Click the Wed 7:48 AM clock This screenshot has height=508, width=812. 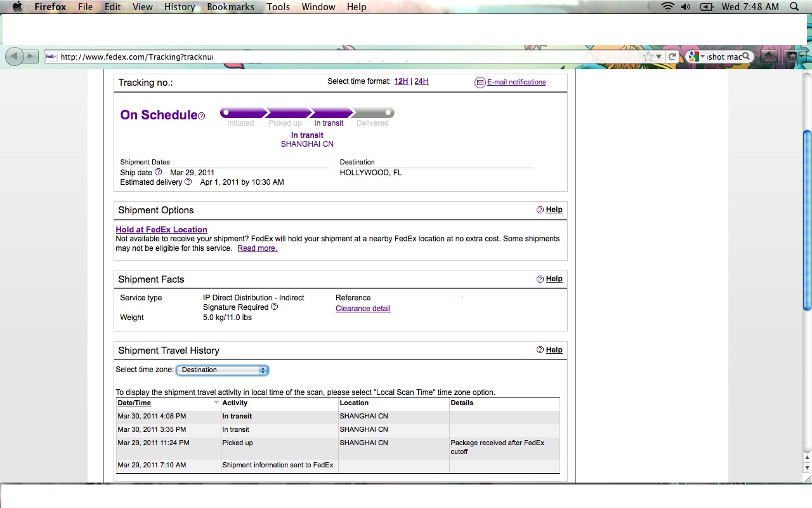click(x=750, y=7)
